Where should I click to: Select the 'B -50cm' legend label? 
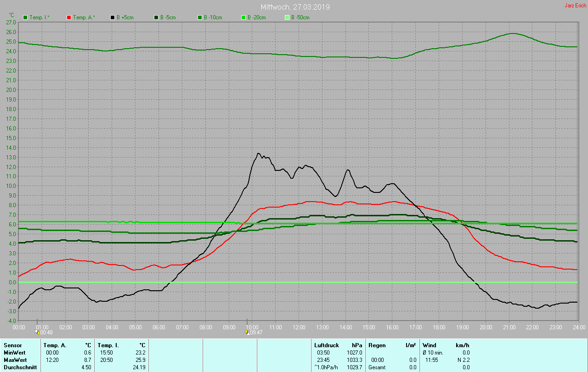coord(300,17)
